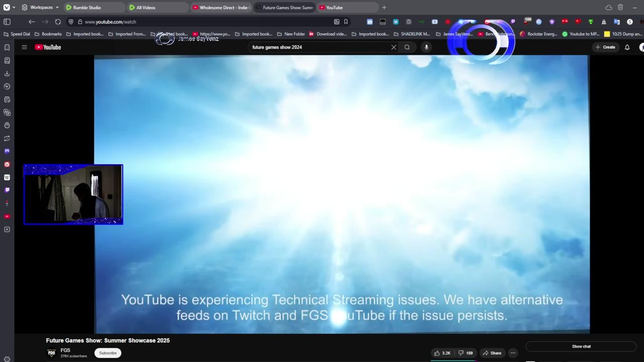Open browser settings gear icon

7,359
